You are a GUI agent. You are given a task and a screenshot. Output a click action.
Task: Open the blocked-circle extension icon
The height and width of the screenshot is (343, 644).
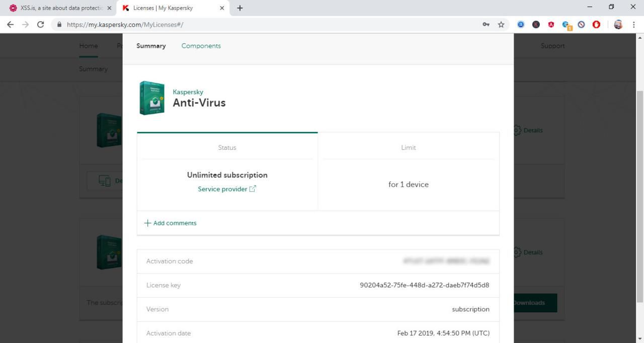tap(581, 24)
